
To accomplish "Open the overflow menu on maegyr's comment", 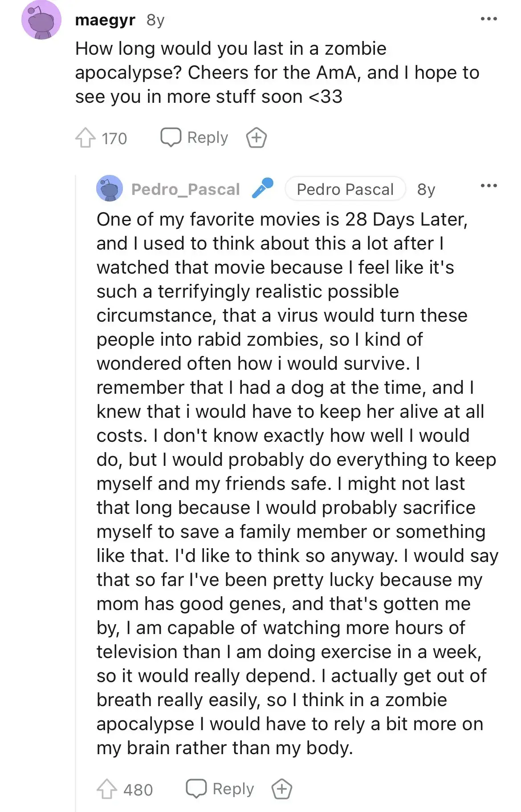I will [488, 18].
